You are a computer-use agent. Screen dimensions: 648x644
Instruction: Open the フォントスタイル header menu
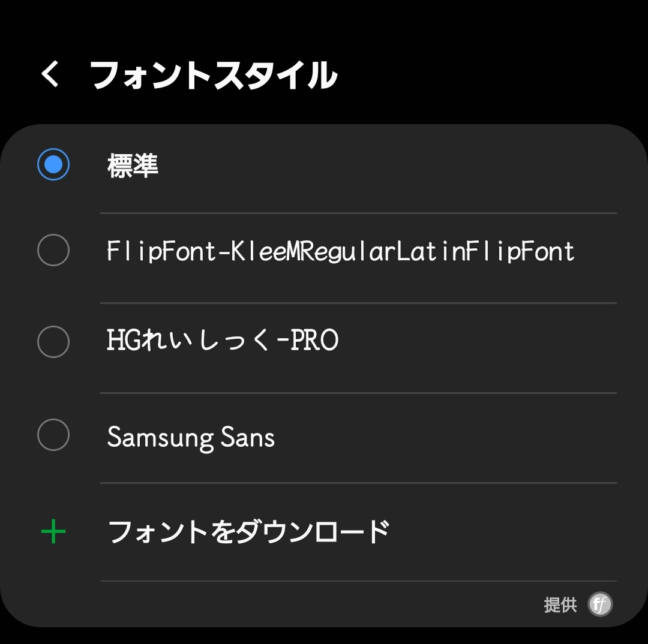tap(213, 74)
